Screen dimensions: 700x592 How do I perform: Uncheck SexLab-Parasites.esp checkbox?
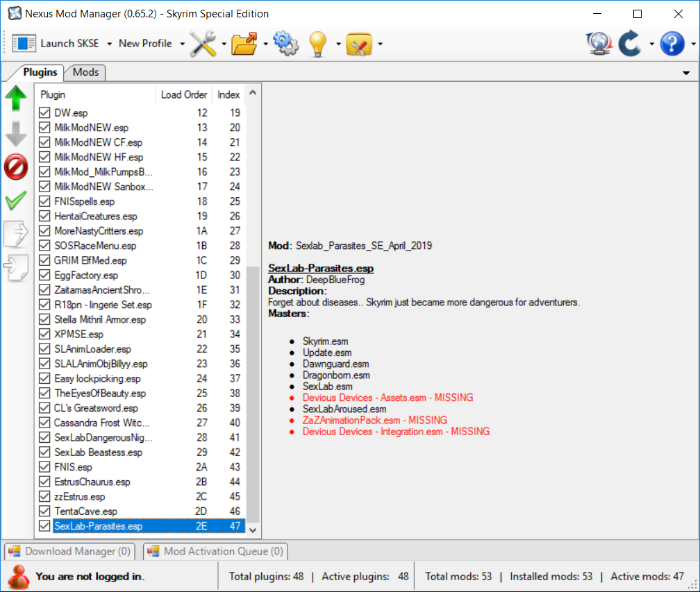click(x=44, y=525)
